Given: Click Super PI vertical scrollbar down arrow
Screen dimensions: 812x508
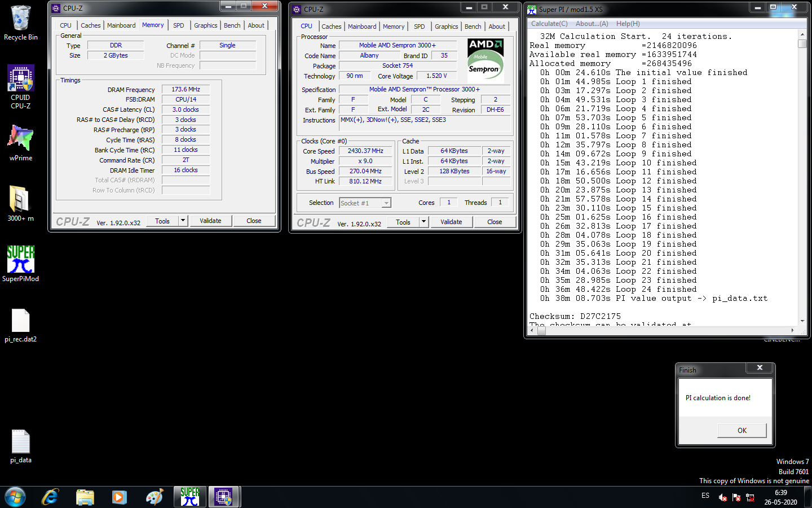Looking at the screenshot, I should 802,322.
